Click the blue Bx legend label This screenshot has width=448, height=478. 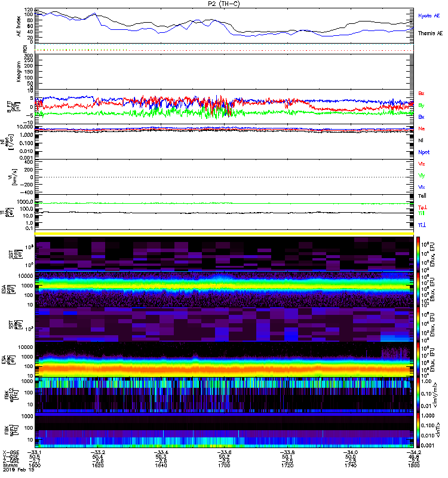(x=421, y=117)
